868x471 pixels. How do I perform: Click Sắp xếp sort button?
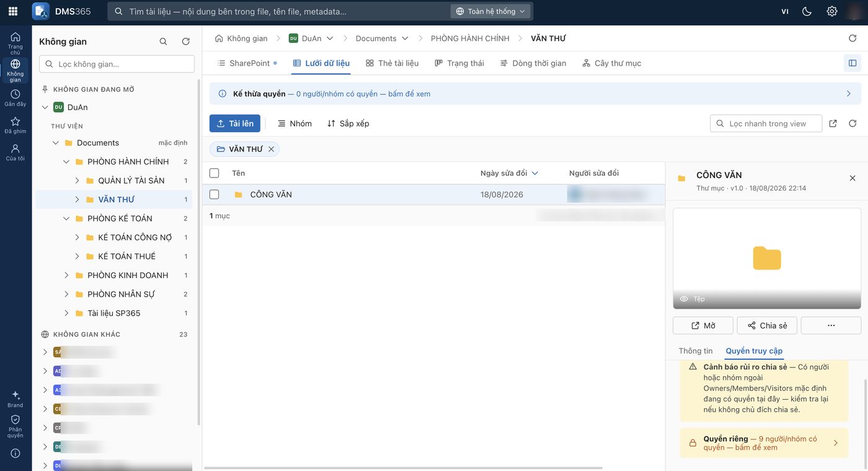click(348, 123)
